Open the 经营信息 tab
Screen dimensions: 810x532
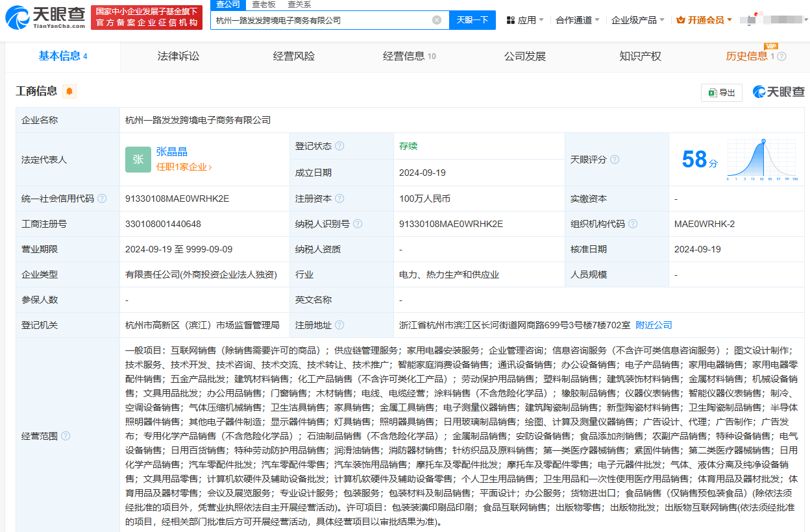[410, 56]
